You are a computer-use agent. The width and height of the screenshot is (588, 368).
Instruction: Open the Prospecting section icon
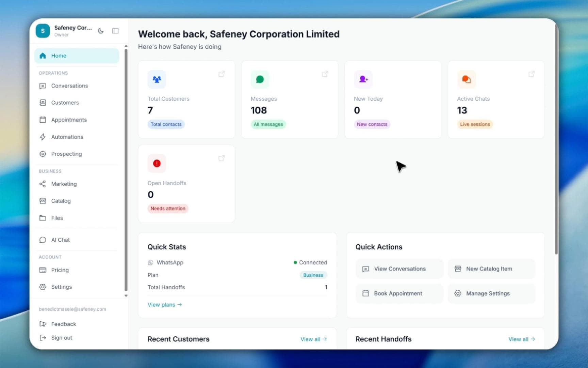(43, 154)
